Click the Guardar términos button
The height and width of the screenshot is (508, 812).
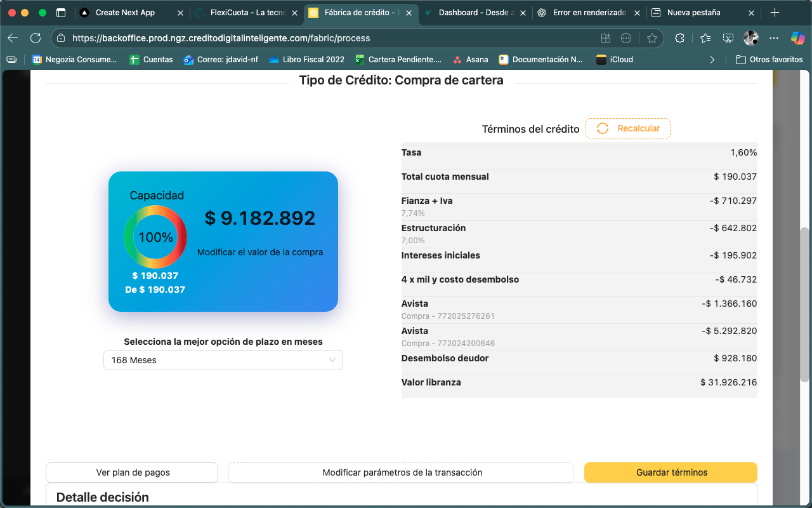670,472
